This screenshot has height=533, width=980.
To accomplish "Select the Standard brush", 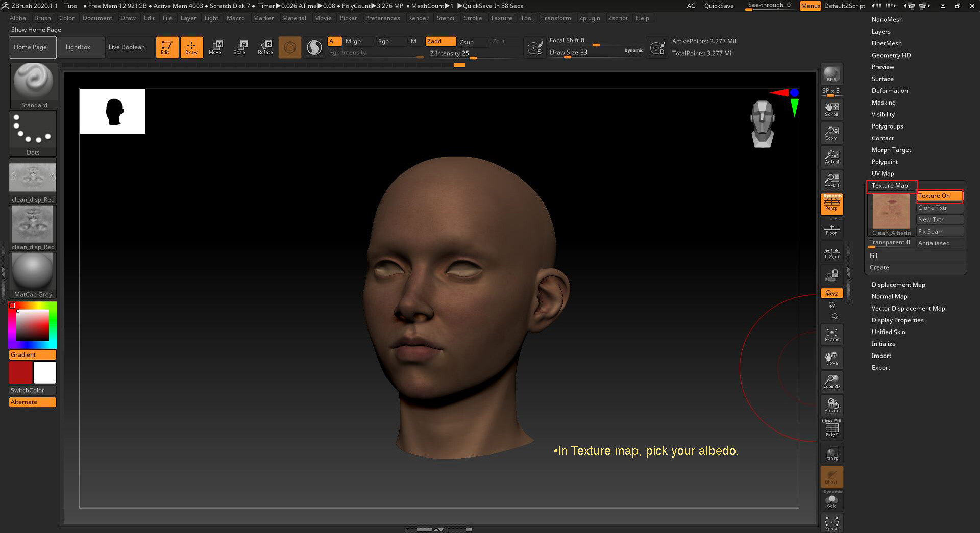I will coord(33,84).
